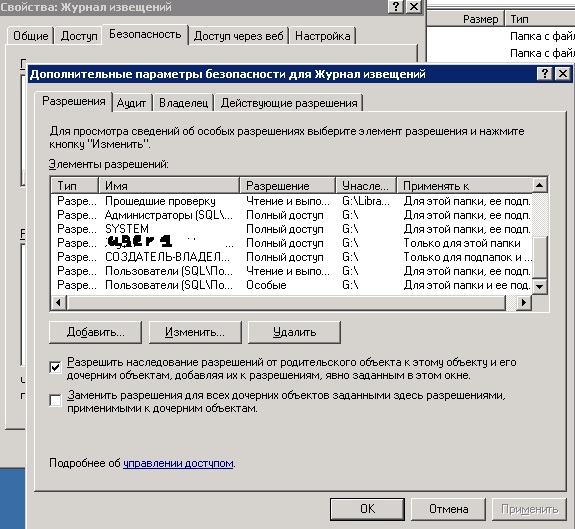Open the управлении доступом help link
Viewport: 575px width, 529px height.
coord(178,463)
